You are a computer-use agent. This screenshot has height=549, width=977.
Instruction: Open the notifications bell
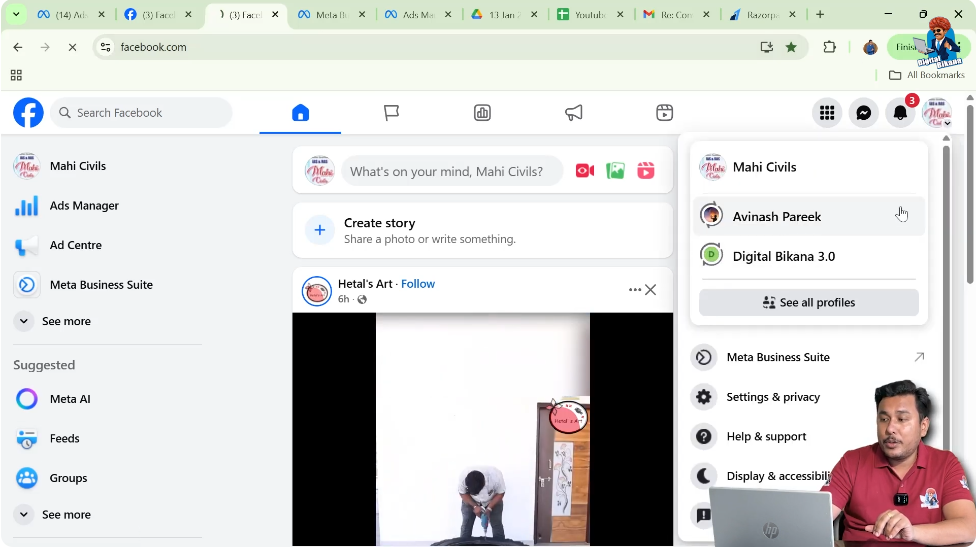coord(900,113)
